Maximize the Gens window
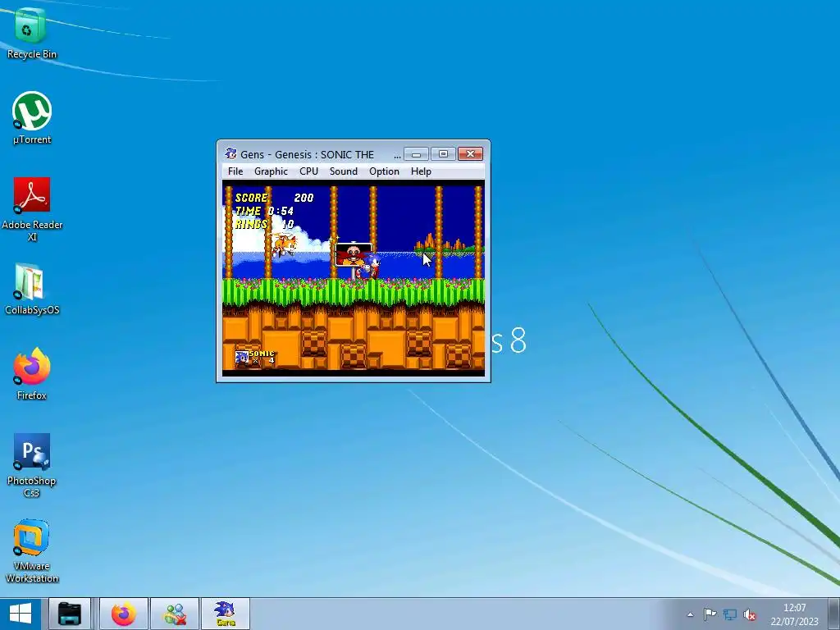 [443, 153]
